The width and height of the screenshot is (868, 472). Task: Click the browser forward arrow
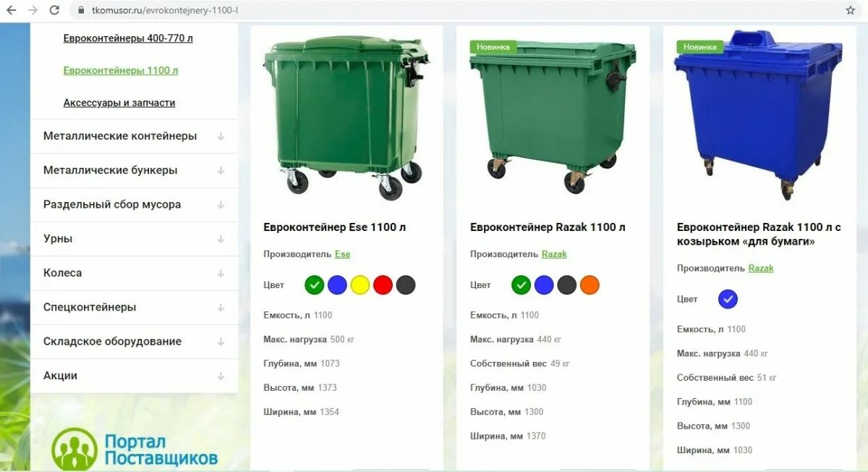point(33,10)
